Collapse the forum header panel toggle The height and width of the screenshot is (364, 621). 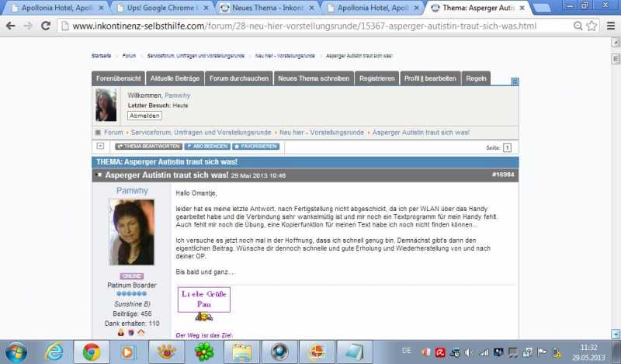(515, 81)
